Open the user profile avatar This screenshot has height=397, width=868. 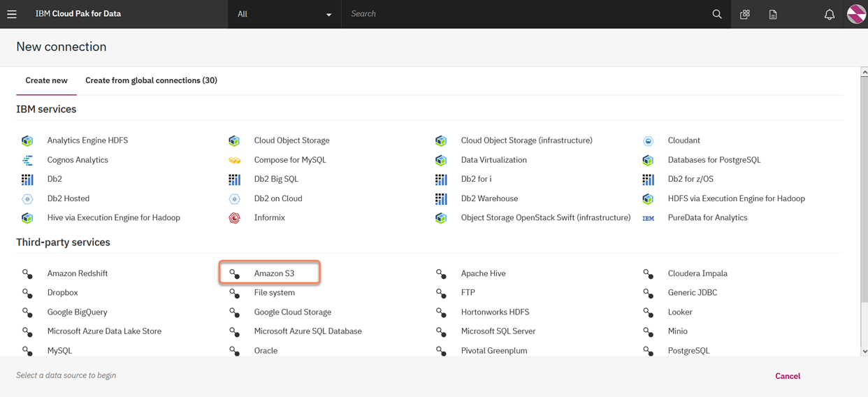856,14
